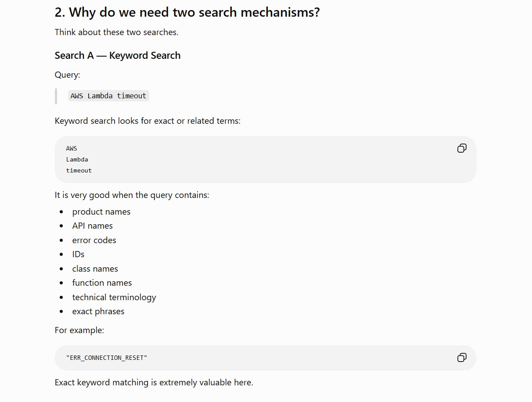Click the 'product names' bullet item
Viewport: 532px width, 402px height.
(x=101, y=212)
